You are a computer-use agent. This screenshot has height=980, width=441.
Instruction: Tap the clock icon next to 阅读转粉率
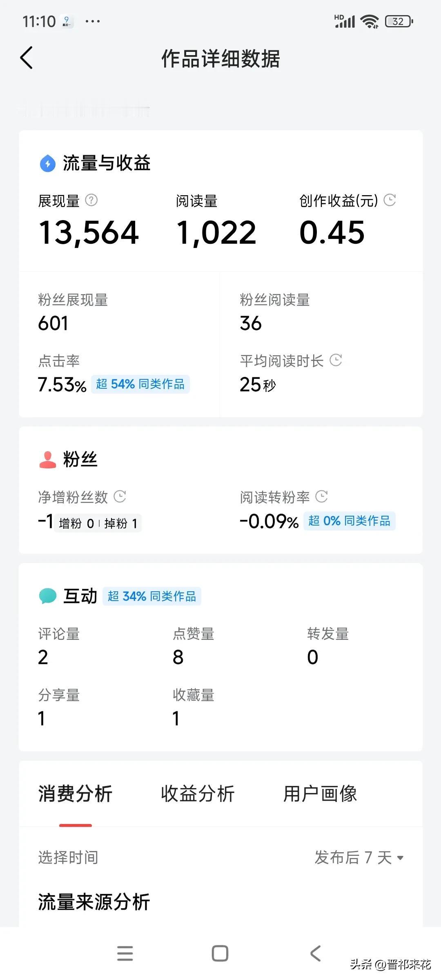pyautogui.click(x=322, y=497)
